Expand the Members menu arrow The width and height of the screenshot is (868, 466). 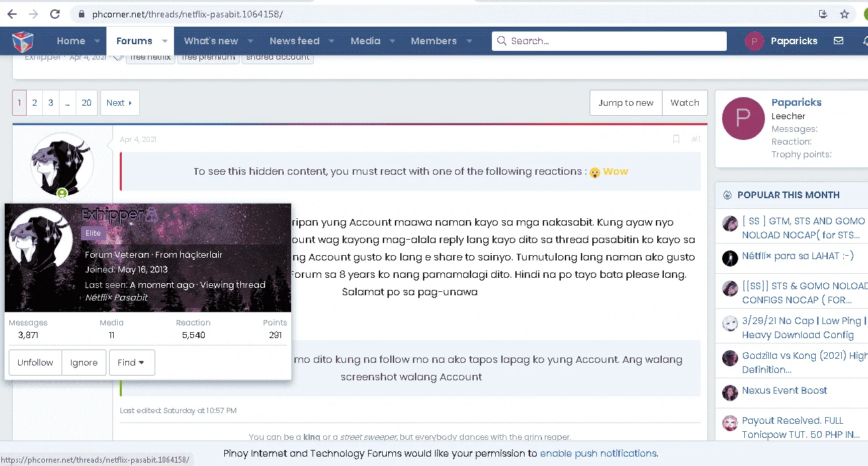(468, 42)
